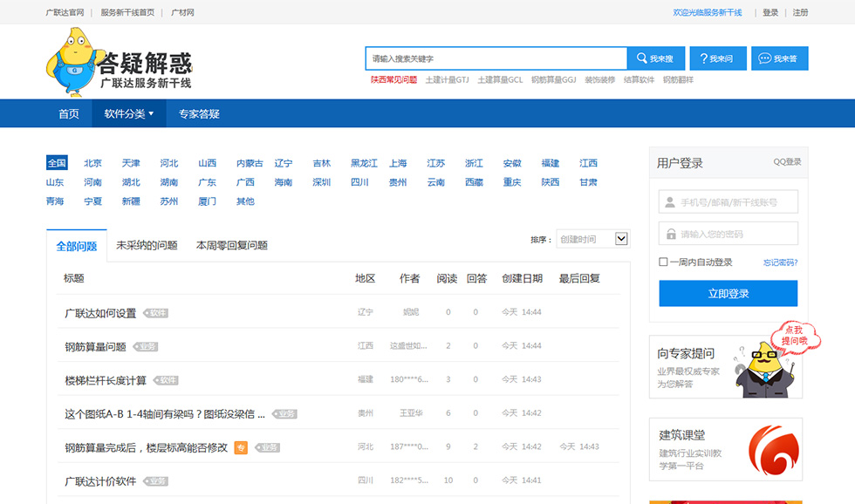Switch to 未采纳的问题 tab

click(146, 246)
